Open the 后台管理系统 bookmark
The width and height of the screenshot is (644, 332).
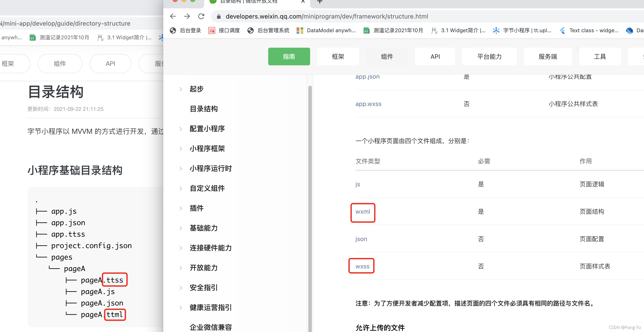268,30
